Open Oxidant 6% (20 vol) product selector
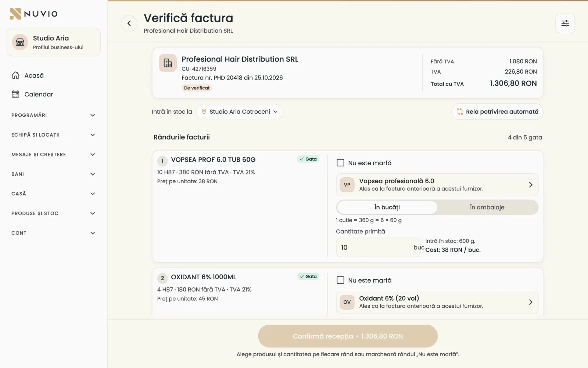This screenshot has width=588, height=368. click(x=437, y=302)
